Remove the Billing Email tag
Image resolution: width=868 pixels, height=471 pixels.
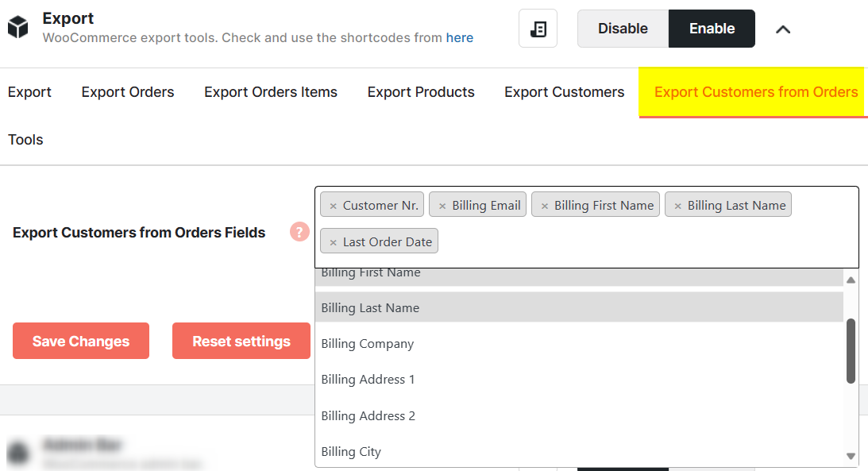coord(442,206)
